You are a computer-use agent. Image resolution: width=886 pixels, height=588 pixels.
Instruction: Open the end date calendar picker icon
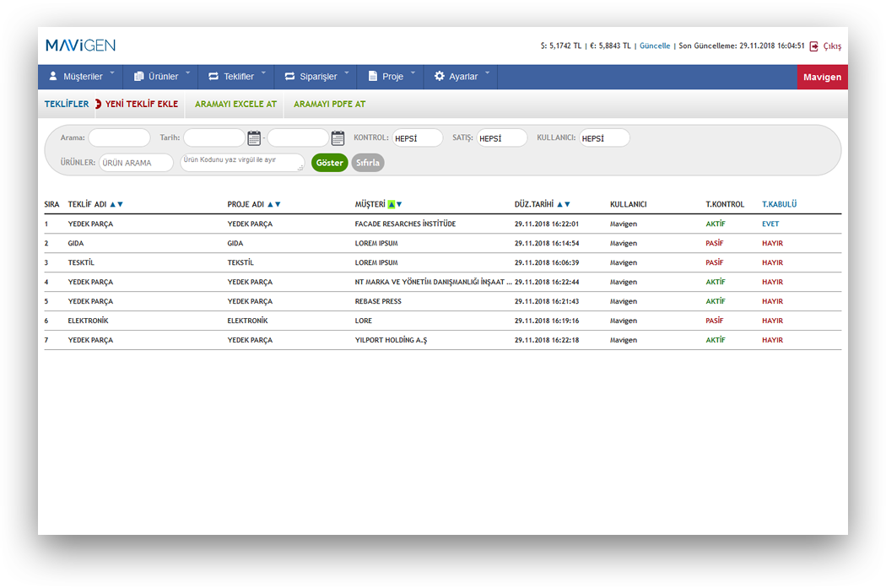coord(338,138)
